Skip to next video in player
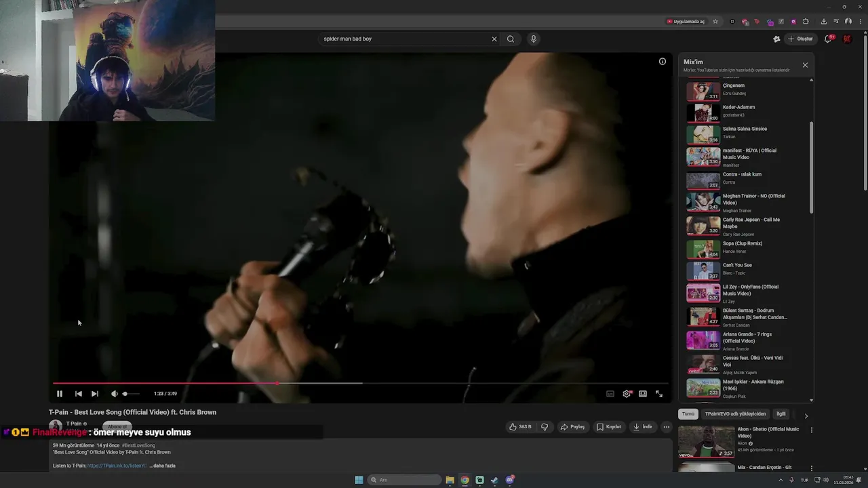 95,394
